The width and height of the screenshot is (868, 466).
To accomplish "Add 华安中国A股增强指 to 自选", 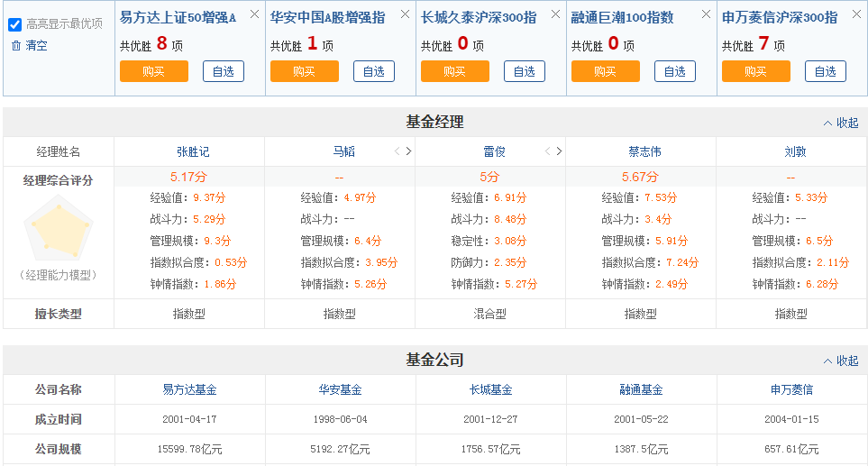I will tap(374, 71).
